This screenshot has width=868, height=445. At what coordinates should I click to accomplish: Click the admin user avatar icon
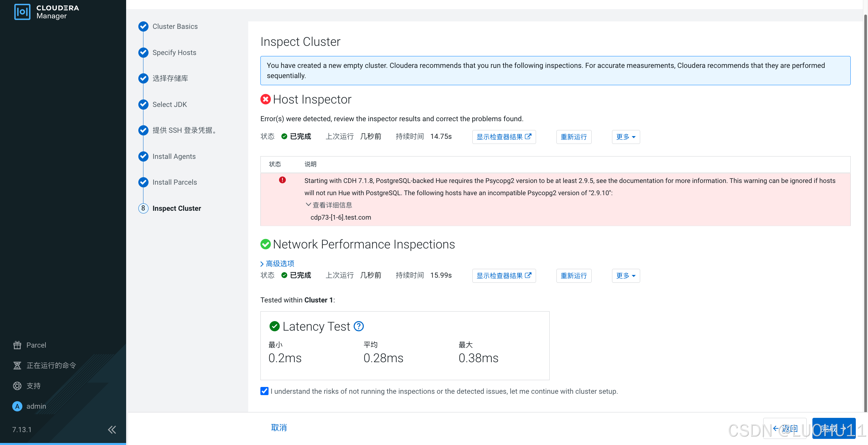17,406
